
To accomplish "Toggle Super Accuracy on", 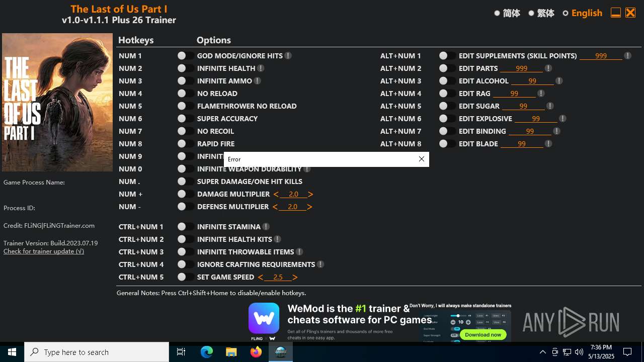I will pos(186,119).
